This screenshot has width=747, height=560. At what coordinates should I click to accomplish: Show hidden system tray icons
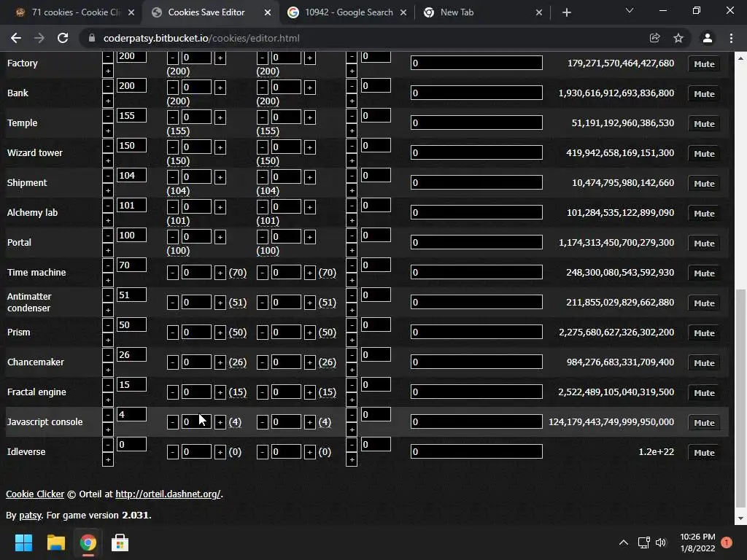(623, 542)
